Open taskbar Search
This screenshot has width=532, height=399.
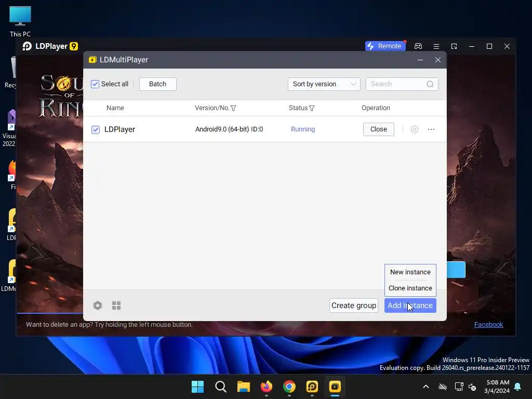click(x=220, y=387)
